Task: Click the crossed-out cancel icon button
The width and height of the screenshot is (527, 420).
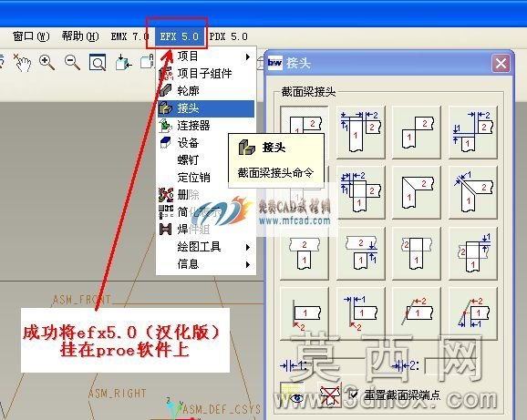Action: pos(329,394)
